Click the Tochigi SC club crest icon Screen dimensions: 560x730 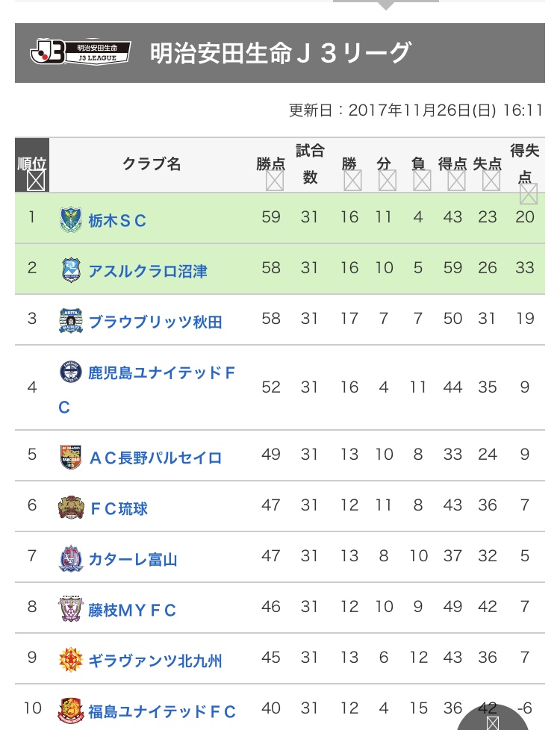coord(71,219)
